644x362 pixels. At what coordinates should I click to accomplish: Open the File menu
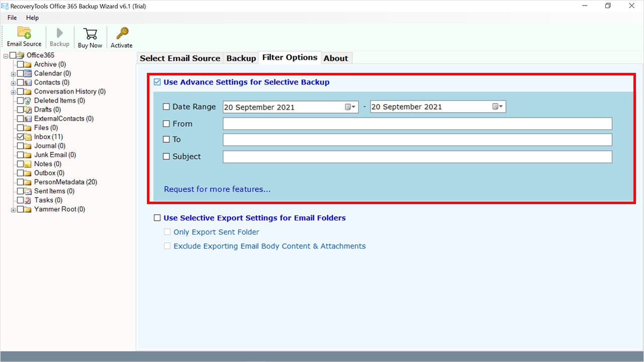coord(12,18)
